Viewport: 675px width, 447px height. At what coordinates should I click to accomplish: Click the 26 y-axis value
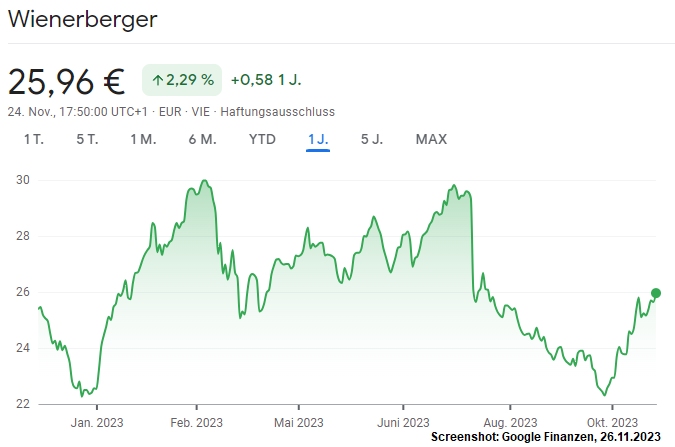click(x=23, y=292)
